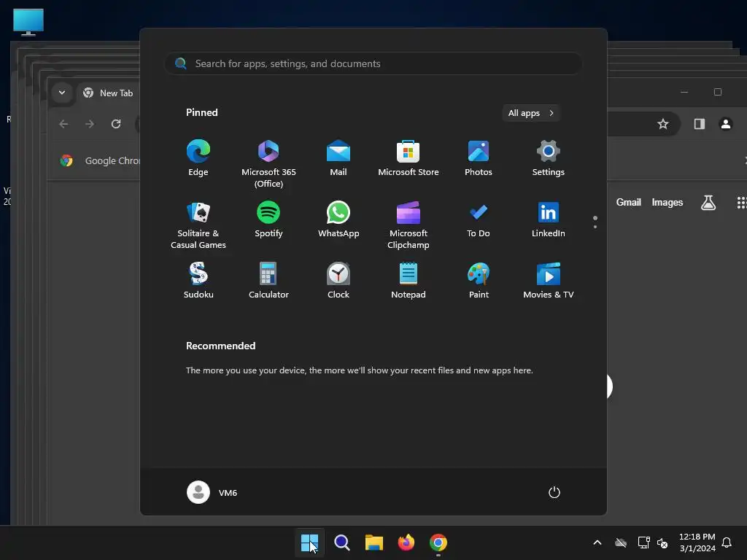Open the VM6 user account menu
The width and height of the screenshot is (747, 560).
click(x=212, y=492)
